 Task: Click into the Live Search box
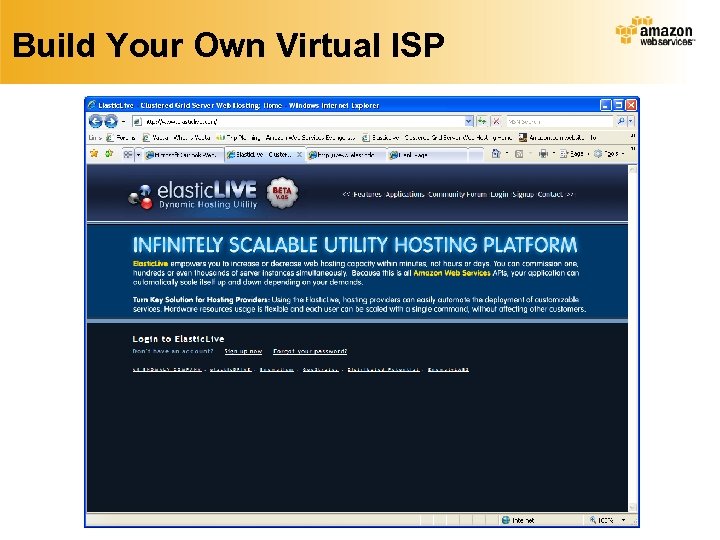tap(559, 121)
